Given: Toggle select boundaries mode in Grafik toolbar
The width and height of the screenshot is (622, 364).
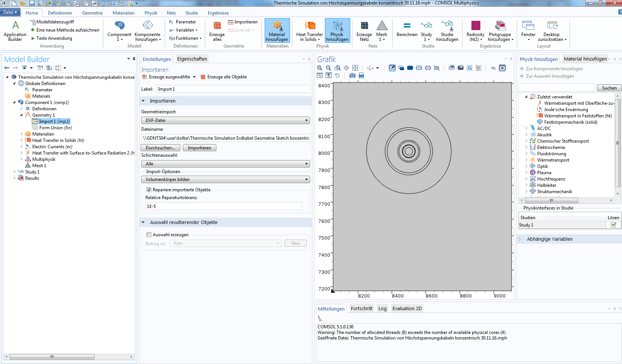Looking at the screenshot, I should pos(419,68).
